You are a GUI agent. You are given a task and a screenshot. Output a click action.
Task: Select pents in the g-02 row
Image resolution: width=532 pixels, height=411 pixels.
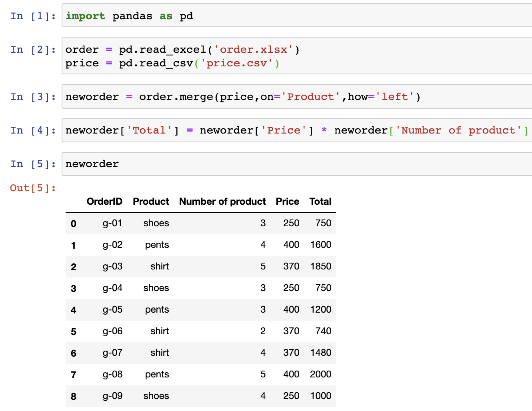click(x=157, y=245)
